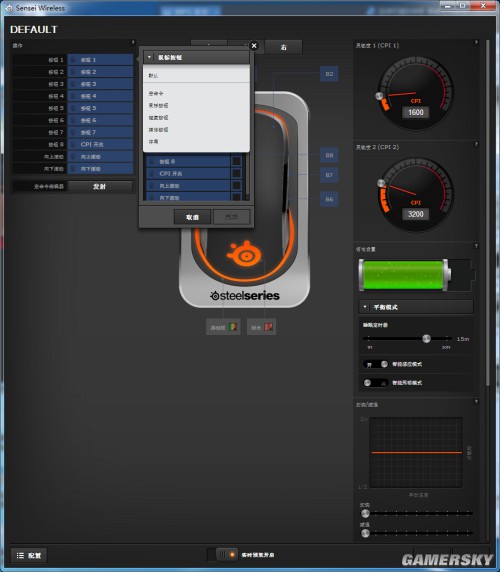This screenshot has width=500, height=572.
Task: Open the CPI 开关 action for button 8
Action: 100,144
